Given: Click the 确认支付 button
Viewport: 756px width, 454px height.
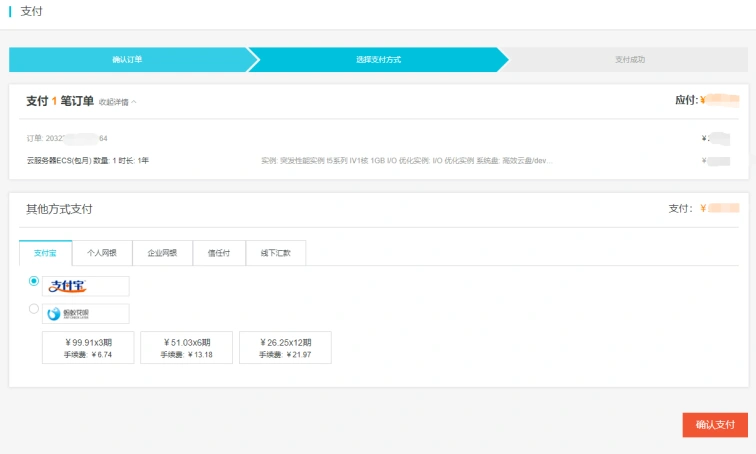Looking at the screenshot, I should click(715, 425).
